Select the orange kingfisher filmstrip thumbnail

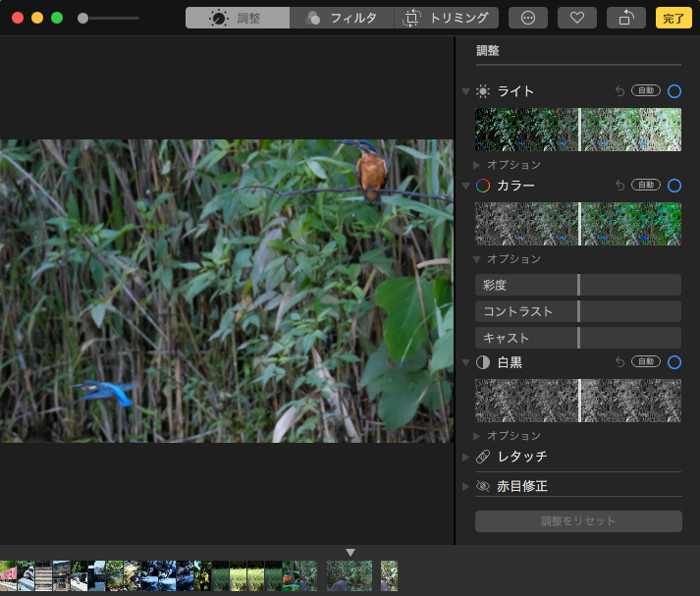291,576
